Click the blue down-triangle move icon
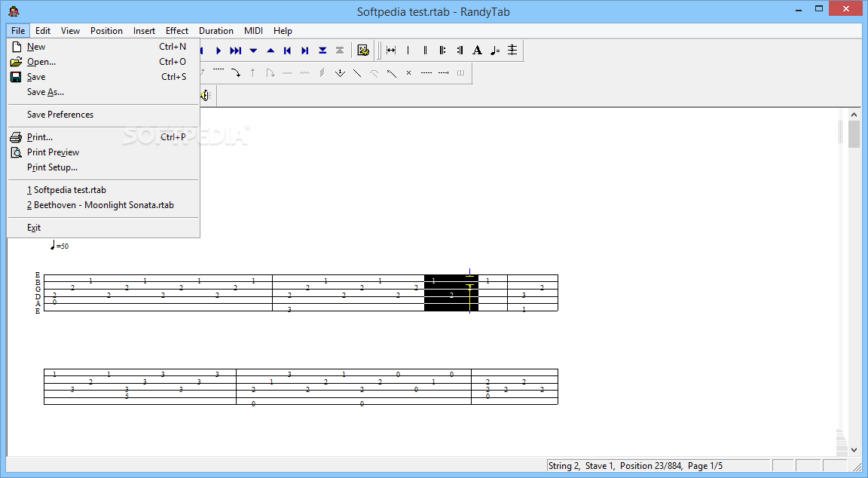868x478 pixels. point(253,51)
